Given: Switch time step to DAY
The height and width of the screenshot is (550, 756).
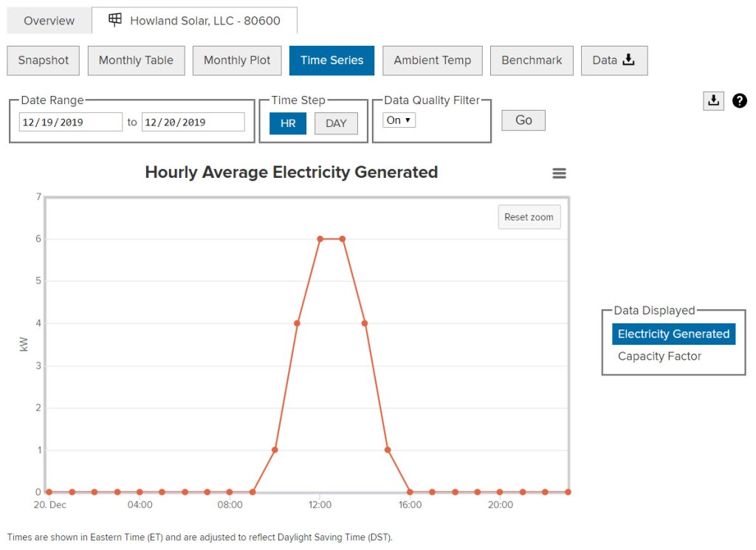Looking at the screenshot, I should tap(336, 123).
